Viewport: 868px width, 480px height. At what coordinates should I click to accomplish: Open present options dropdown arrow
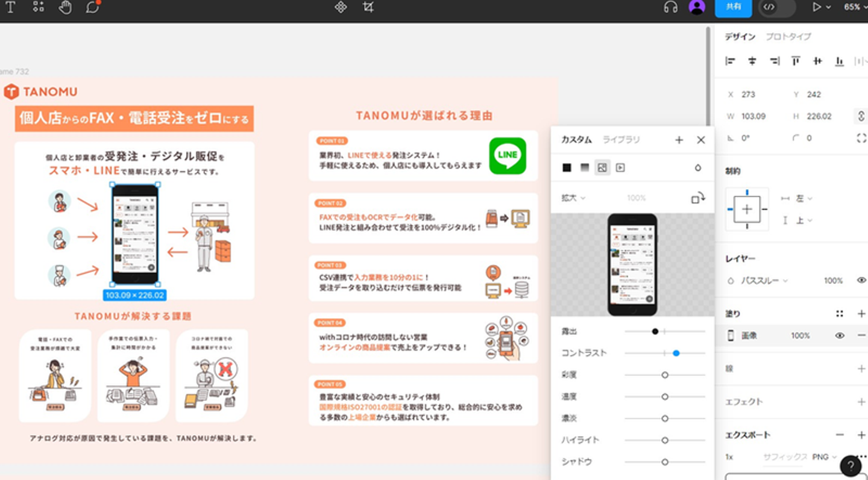click(828, 7)
